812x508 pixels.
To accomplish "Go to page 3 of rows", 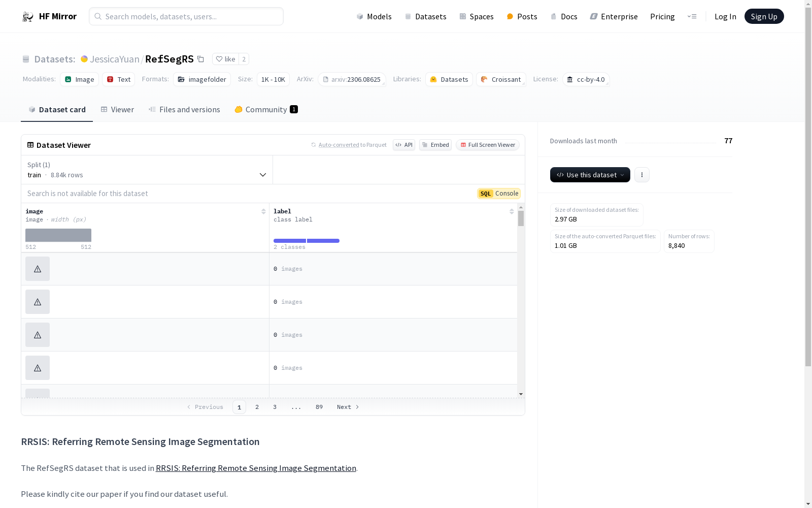I will click(x=275, y=407).
